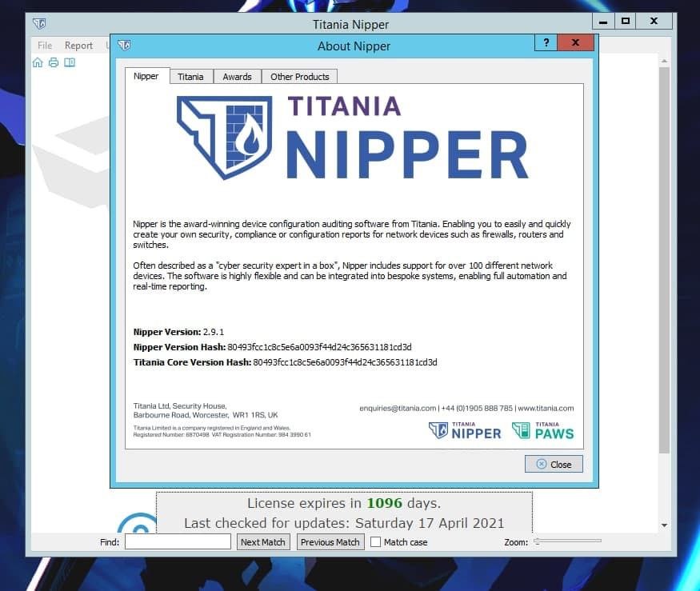Screen dimensions: 700x591
Task: Click the Next Match button
Action: coord(263,542)
